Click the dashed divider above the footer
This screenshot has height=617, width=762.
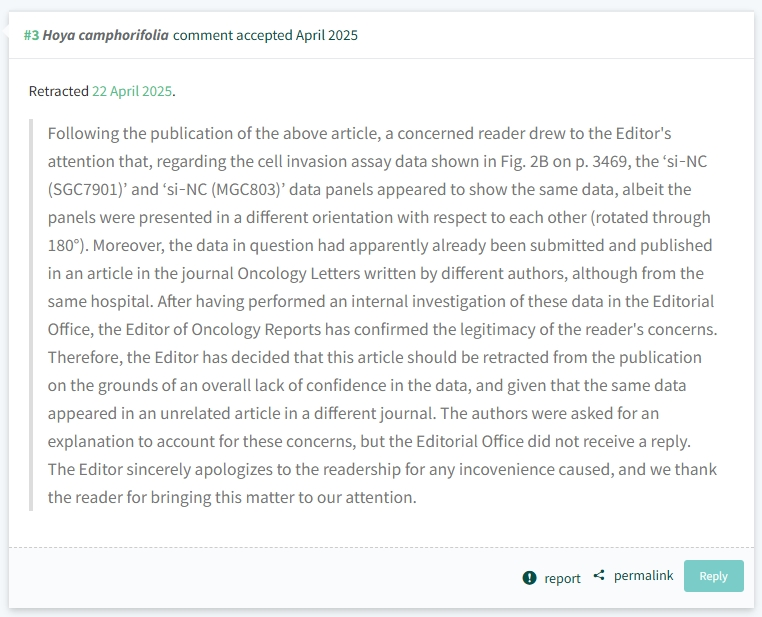point(381,548)
